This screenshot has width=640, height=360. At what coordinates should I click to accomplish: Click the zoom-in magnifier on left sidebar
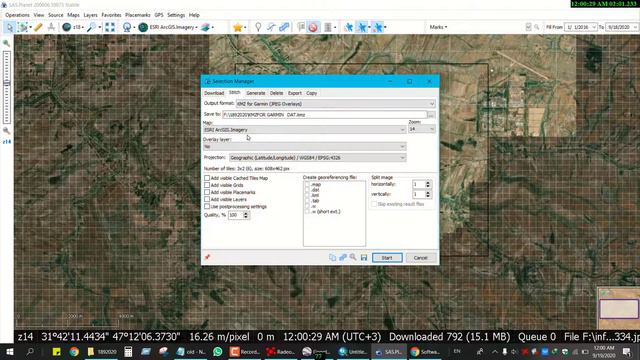(7, 43)
